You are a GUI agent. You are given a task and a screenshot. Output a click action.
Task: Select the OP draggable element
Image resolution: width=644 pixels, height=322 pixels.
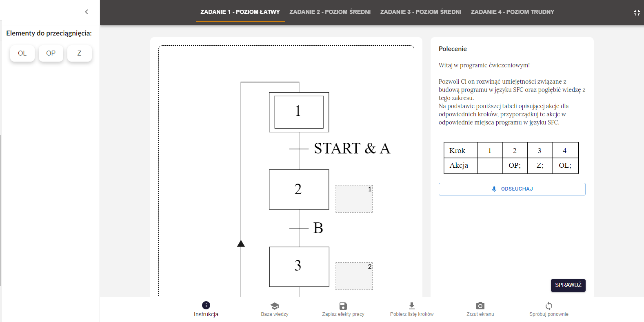tap(51, 53)
